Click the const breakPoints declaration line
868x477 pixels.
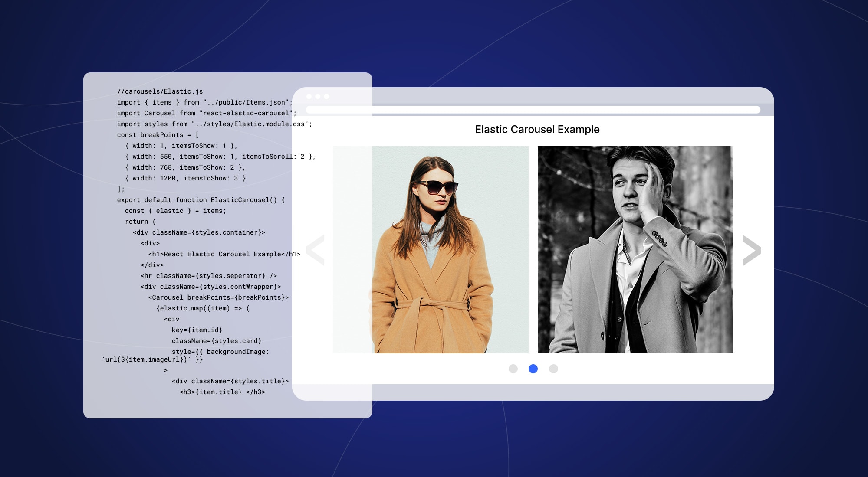pos(158,135)
